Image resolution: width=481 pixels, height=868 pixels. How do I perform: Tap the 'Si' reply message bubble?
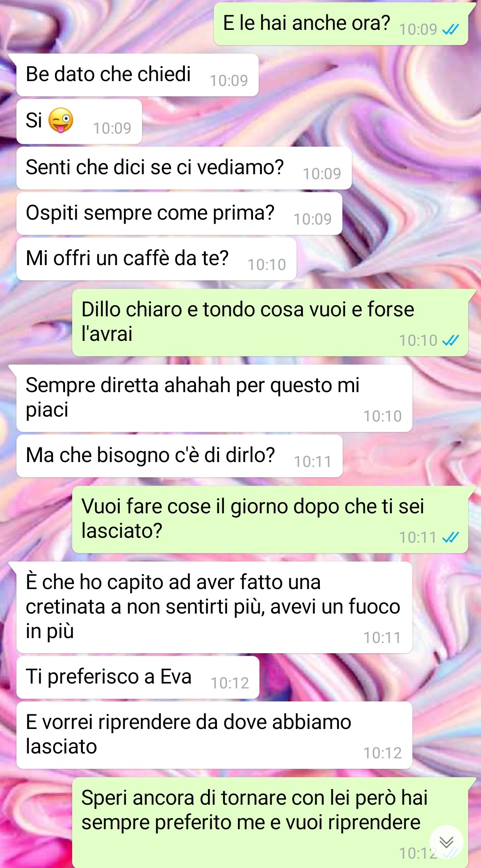(79, 121)
